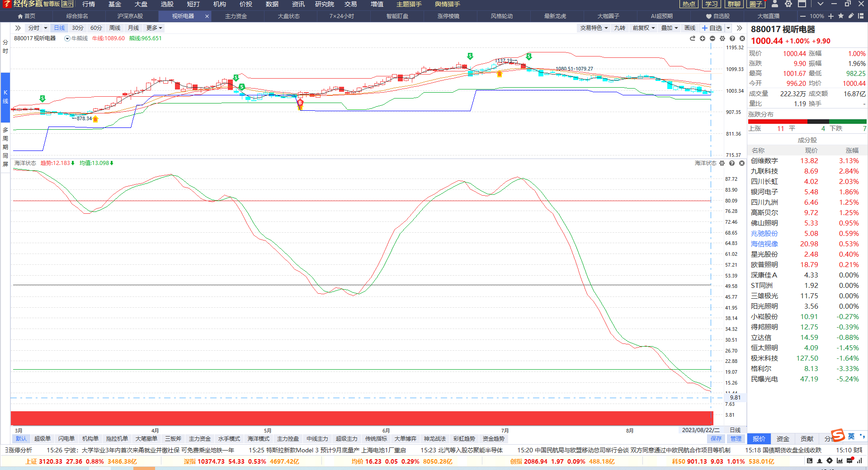868x470 pixels.
Task: Select 默认 indicator template
Action: pos(21,439)
